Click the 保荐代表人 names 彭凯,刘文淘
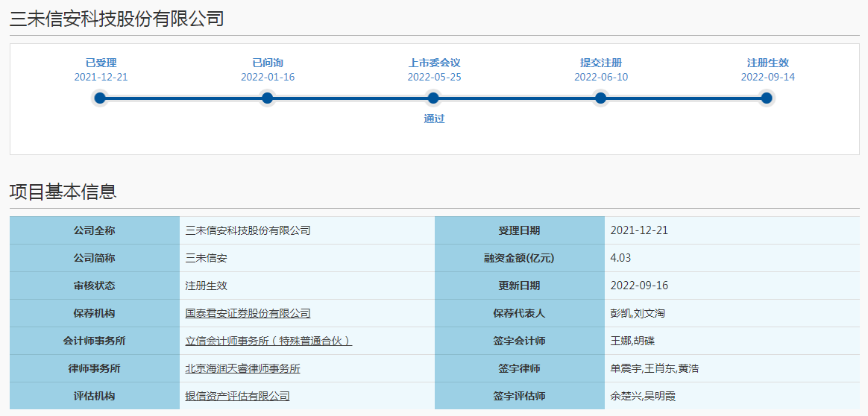Viewport: 868px width, 416px height. pos(638,313)
